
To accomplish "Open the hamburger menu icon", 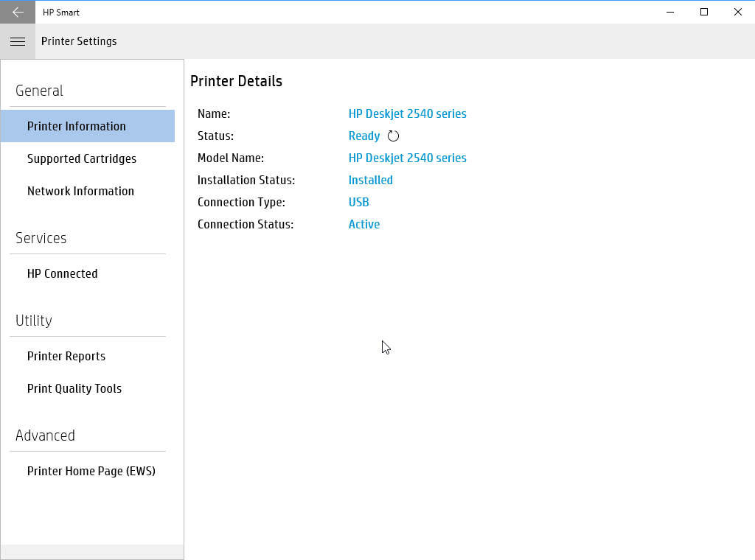I will [x=18, y=41].
